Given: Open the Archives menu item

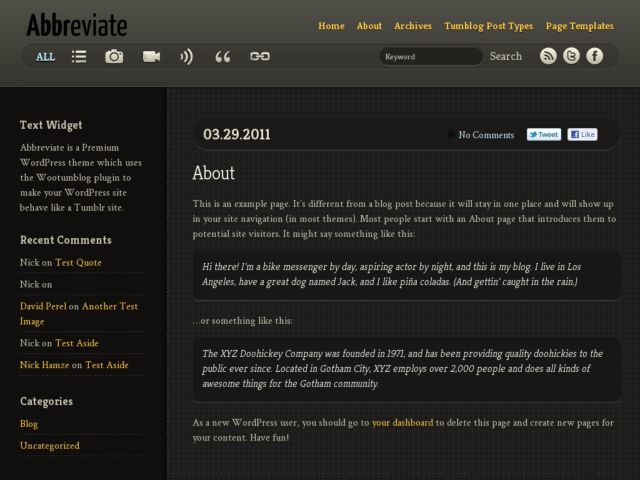Looking at the screenshot, I should point(413,26).
